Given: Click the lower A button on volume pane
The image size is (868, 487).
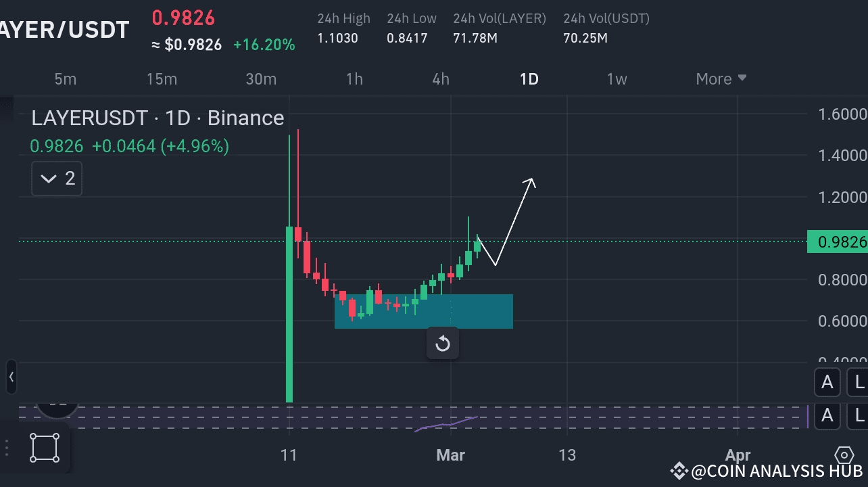Looking at the screenshot, I should (x=827, y=416).
